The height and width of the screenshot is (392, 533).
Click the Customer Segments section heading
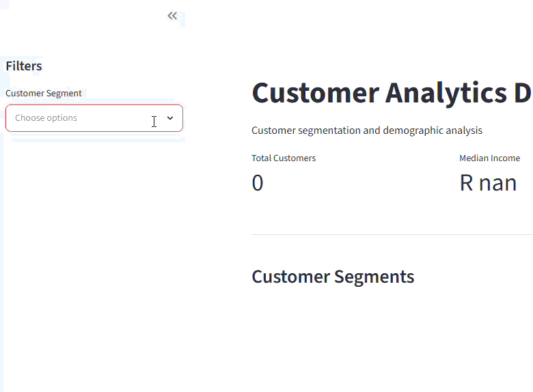(x=333, y=277)
